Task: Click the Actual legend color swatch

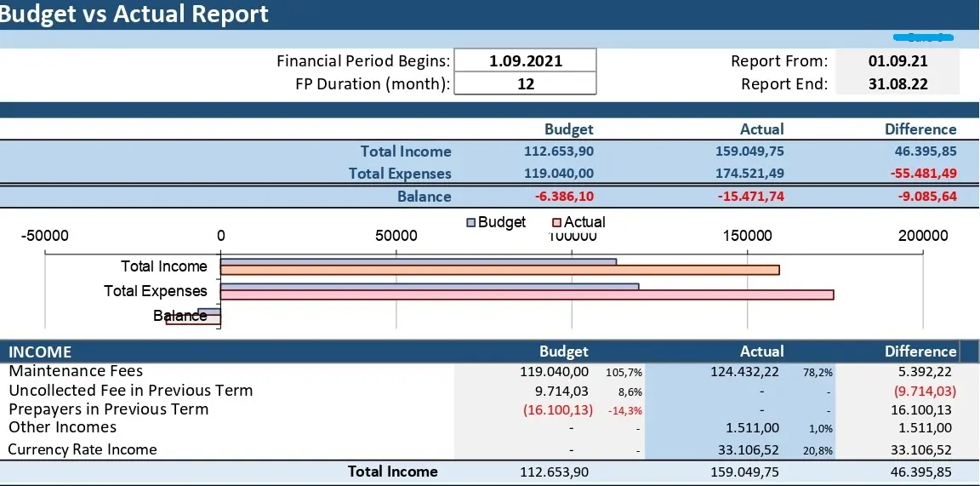Action: [557, 222]
